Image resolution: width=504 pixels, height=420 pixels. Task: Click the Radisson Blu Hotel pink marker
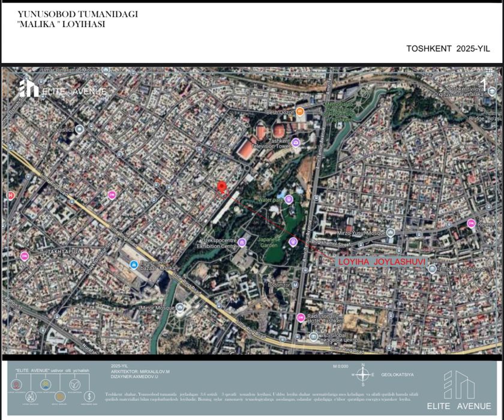tap(301, 318)
